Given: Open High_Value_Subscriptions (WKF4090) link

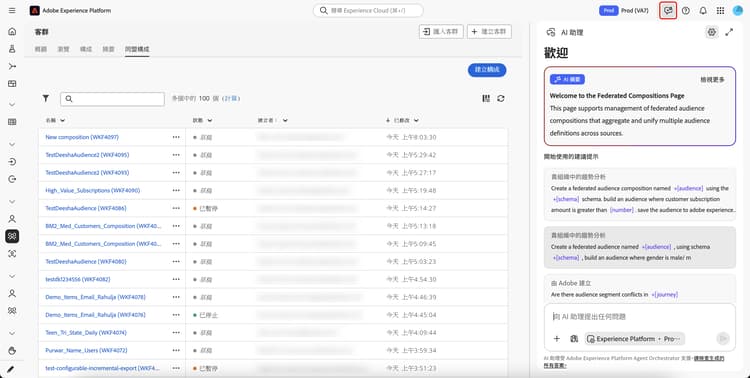Looking at the screenshot, I should 93,190.
